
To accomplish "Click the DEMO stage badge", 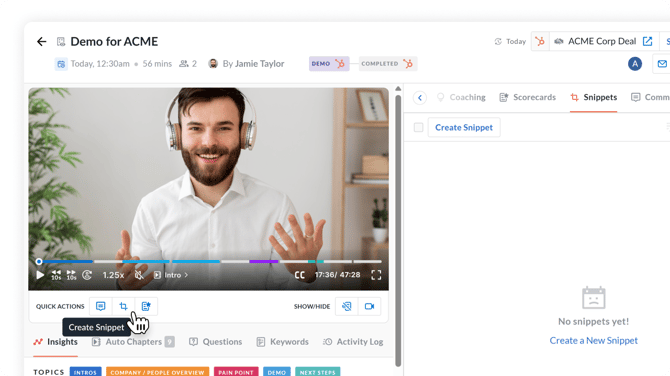I will (329, 64).
